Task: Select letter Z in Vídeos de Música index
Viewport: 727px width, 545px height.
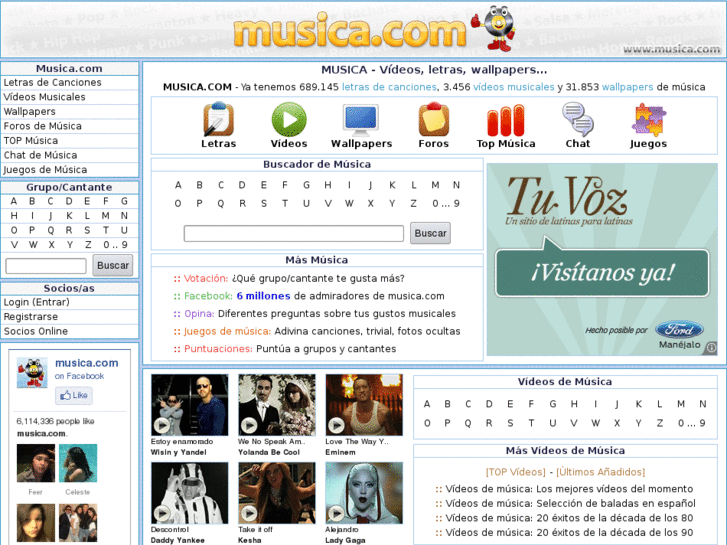Action: coord(660,423)
